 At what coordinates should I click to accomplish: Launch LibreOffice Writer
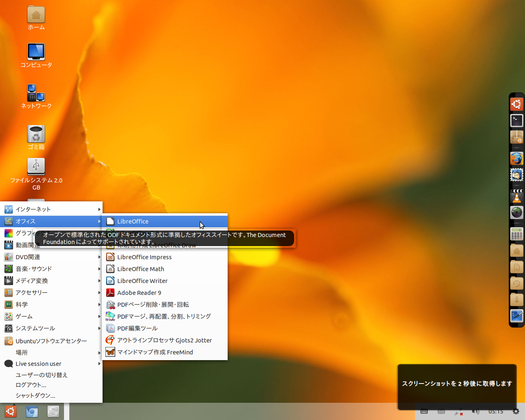pos(165,281)
